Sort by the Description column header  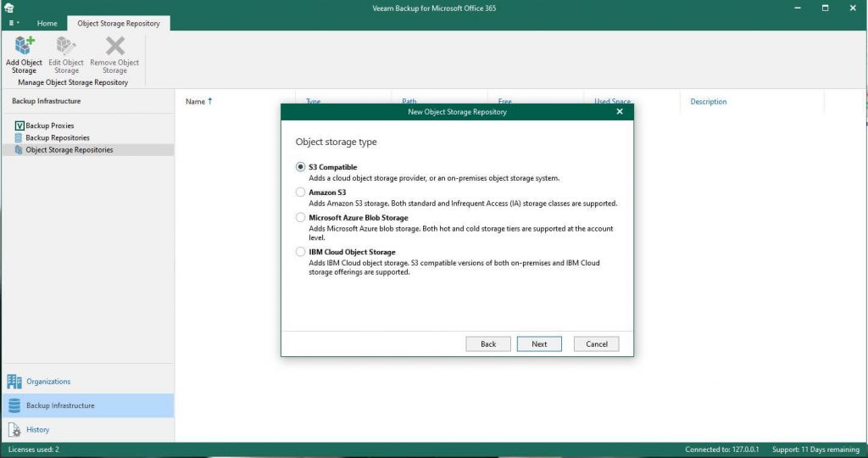[709, 102]
